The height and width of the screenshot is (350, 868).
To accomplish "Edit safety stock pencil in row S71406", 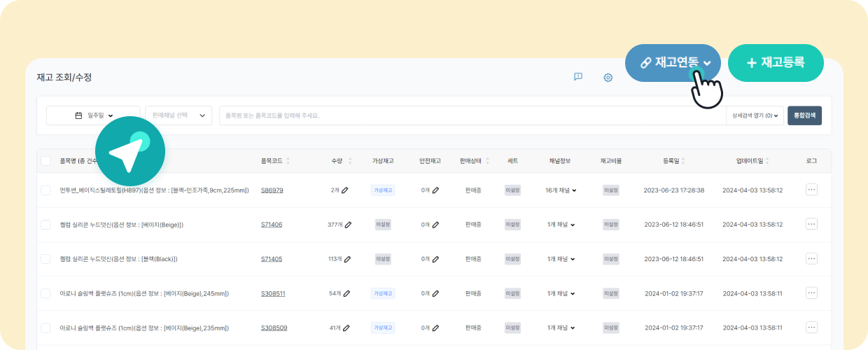I will pyautogui.click(x=435, y=225).
